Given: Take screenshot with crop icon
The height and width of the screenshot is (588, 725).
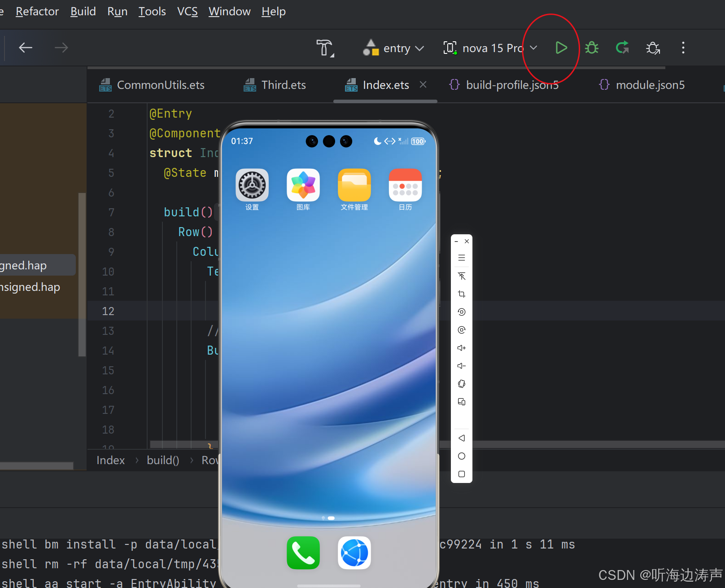Looking at the screenshot, I should point(462,294).
